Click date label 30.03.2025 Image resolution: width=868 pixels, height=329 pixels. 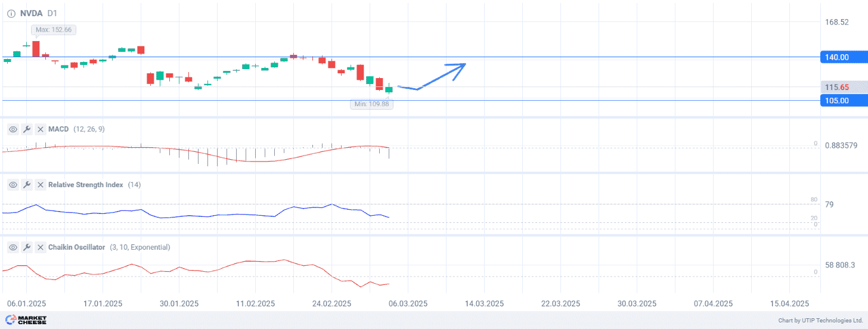point(637,303)
